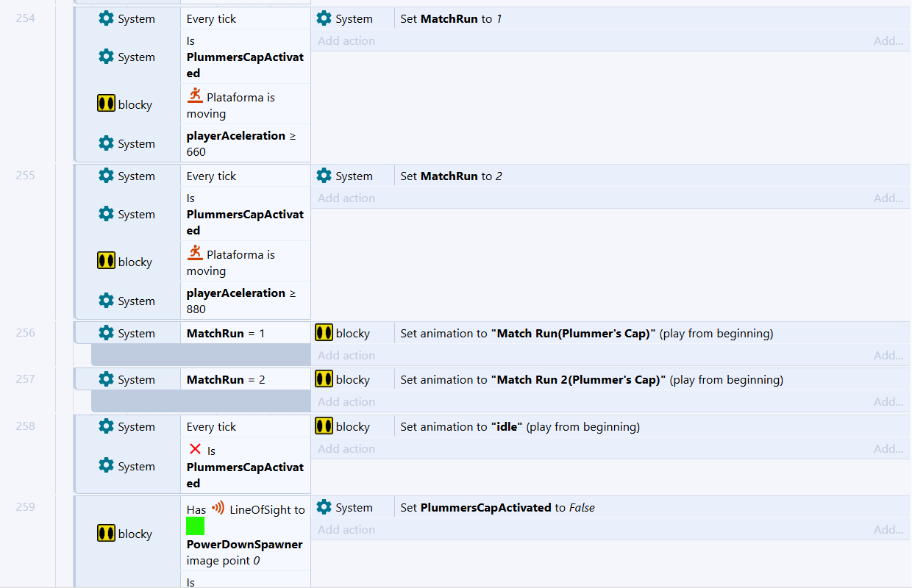Select the Match Run 2(Plummer's Cap) animation action

coord(591,379)
